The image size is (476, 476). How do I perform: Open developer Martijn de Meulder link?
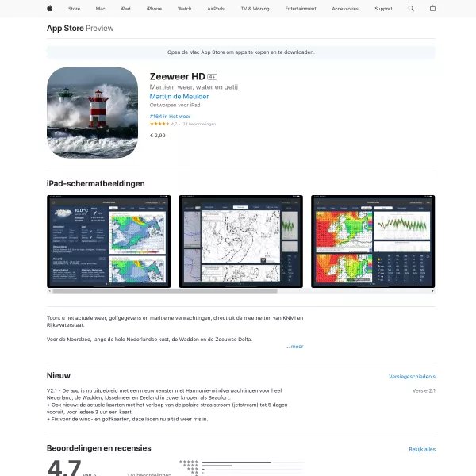179,97
